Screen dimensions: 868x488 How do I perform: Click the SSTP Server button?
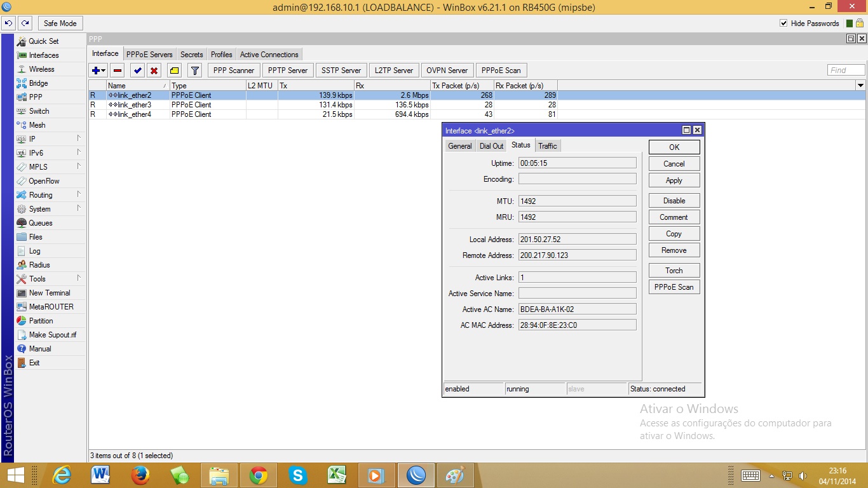341,71
